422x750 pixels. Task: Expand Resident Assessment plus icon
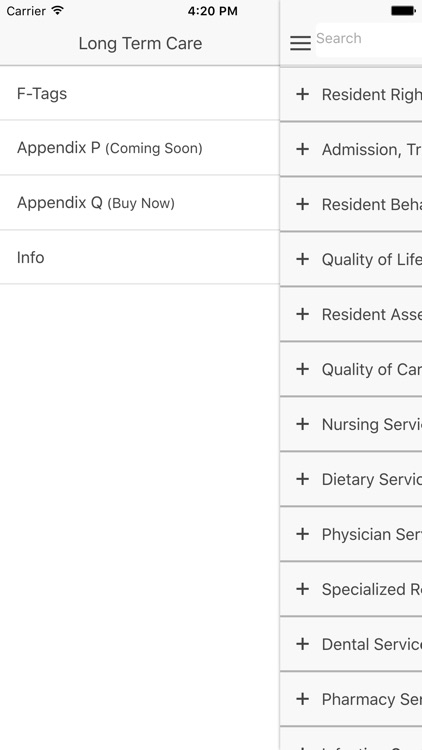coord(302,314)
